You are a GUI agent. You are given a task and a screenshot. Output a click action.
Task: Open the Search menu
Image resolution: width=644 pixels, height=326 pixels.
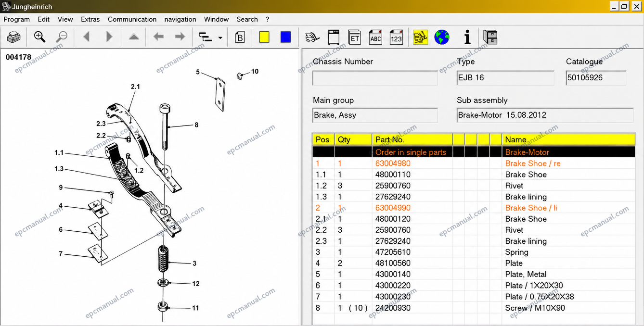coord(247,19)
